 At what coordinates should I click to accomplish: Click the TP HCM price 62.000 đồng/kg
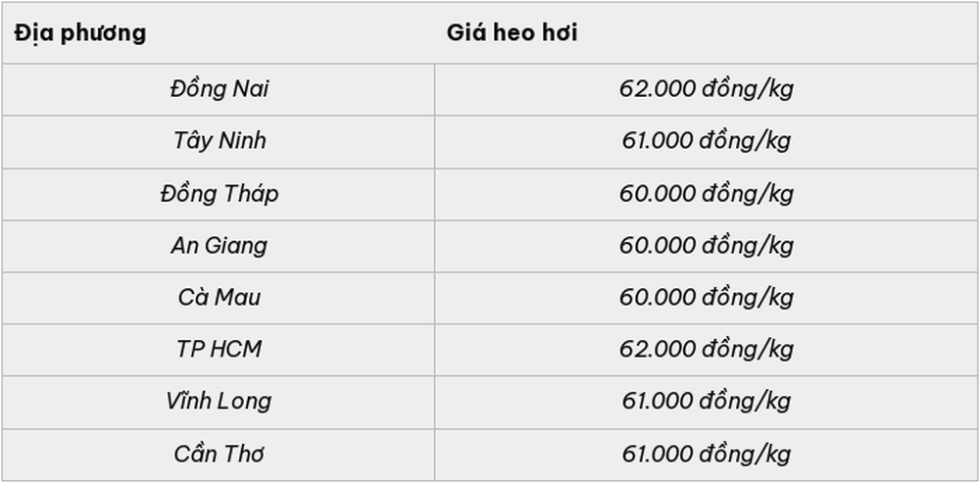click(707, 350)
